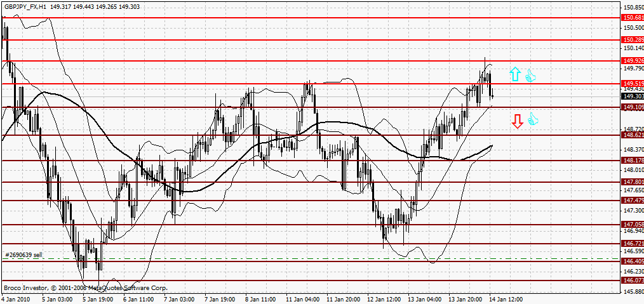The image size is (644, 304).
Task: Select the 149.519 level price tag
Action: point(633,83)
